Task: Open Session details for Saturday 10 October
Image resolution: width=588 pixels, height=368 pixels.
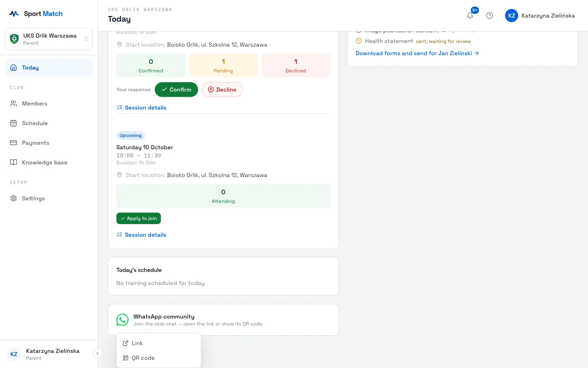Action: click(x=141, y=235)
